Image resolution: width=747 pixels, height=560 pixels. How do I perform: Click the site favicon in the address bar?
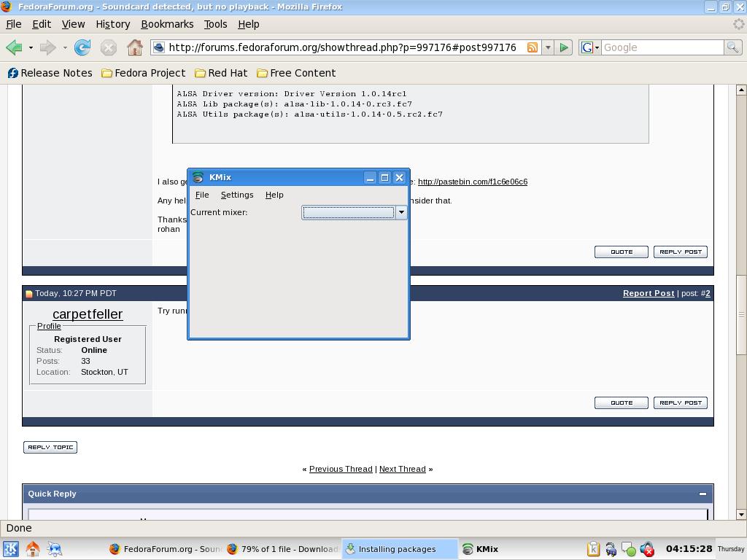click(x=159, y=47)
